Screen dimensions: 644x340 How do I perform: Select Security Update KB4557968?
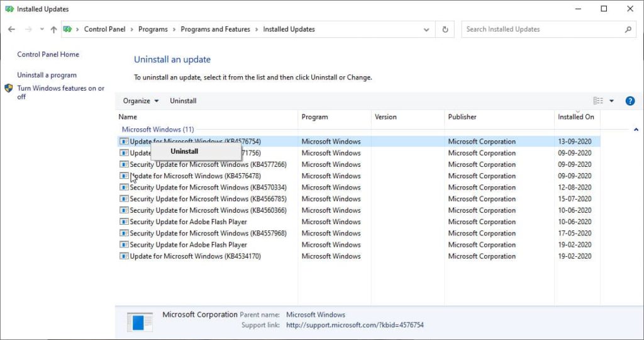[359, 234]
